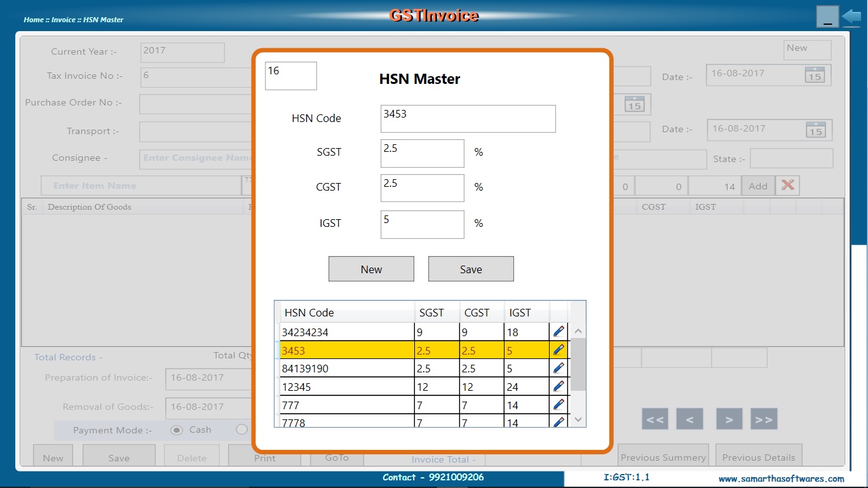Screen dimensions: 868x488
Task: Save the HSN Master entry
Action: pos(471,269)
